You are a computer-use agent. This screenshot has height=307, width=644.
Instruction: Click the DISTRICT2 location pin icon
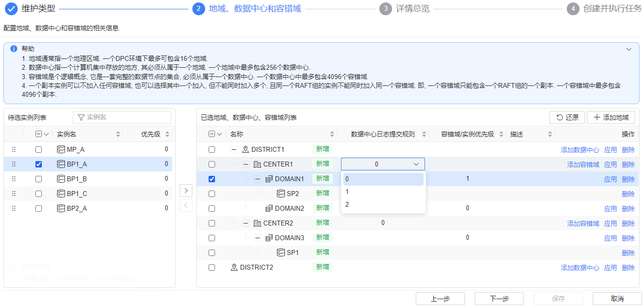(234, 267)
